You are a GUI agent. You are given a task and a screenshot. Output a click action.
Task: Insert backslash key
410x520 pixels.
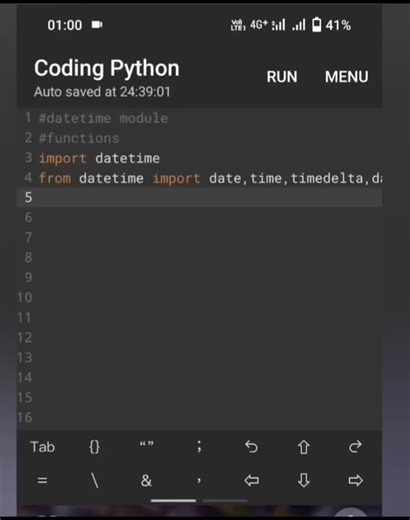pos(95,480)
